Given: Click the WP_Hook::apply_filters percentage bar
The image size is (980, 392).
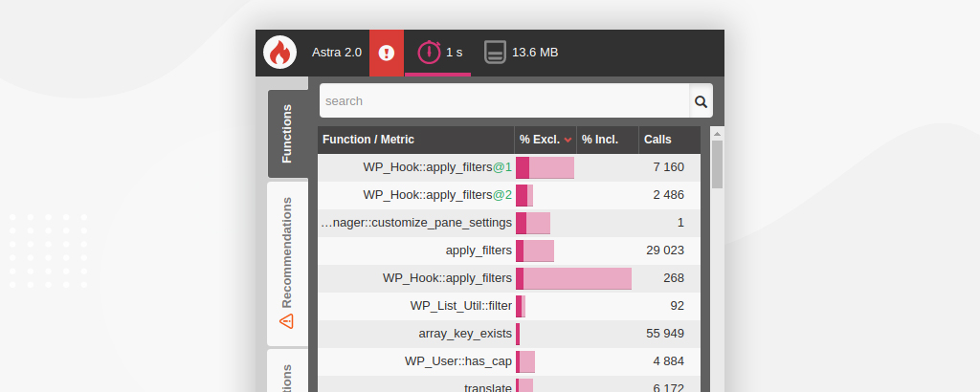Looking at the screenshot, I should [x=574, y=278].
